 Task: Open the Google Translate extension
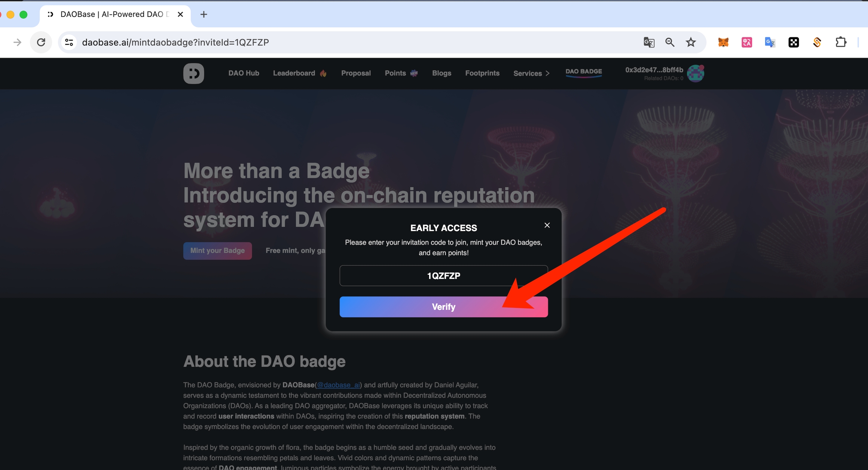click(x=770, y=42)
